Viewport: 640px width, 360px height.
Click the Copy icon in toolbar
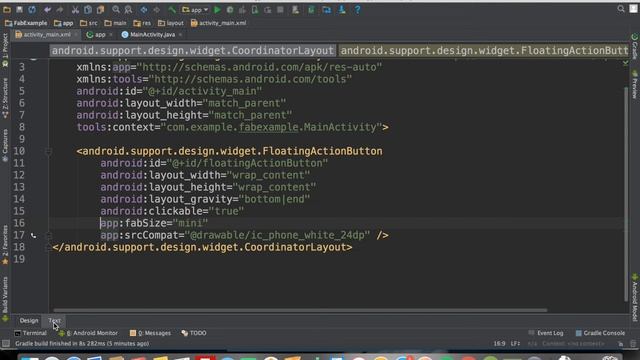point(88,9)
